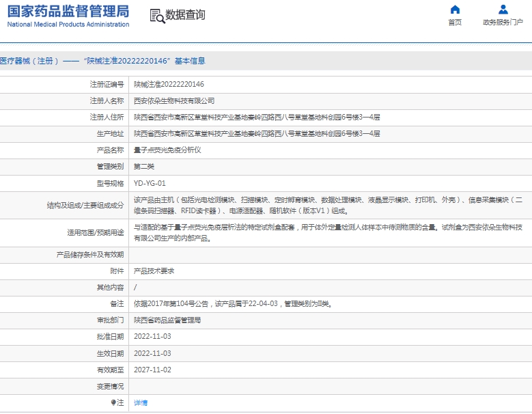Click the 注册人住所 address value
532x414 pixels.
coord(257,117)
